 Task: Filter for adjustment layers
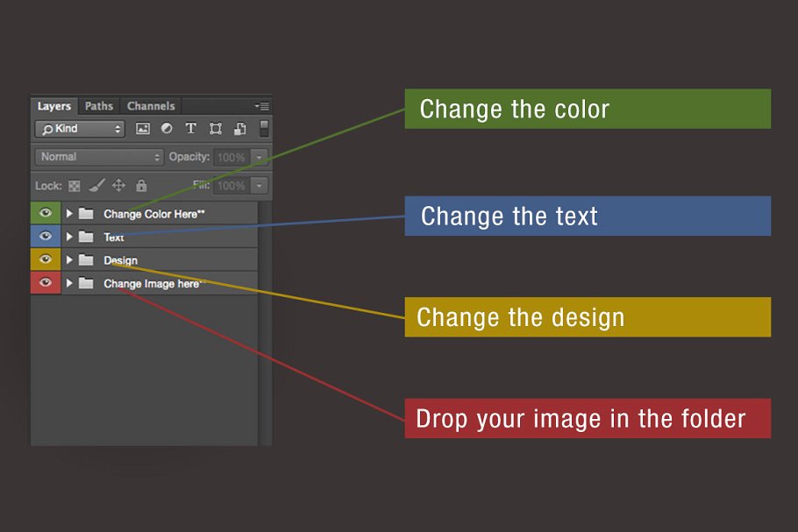tap(167, 129)
